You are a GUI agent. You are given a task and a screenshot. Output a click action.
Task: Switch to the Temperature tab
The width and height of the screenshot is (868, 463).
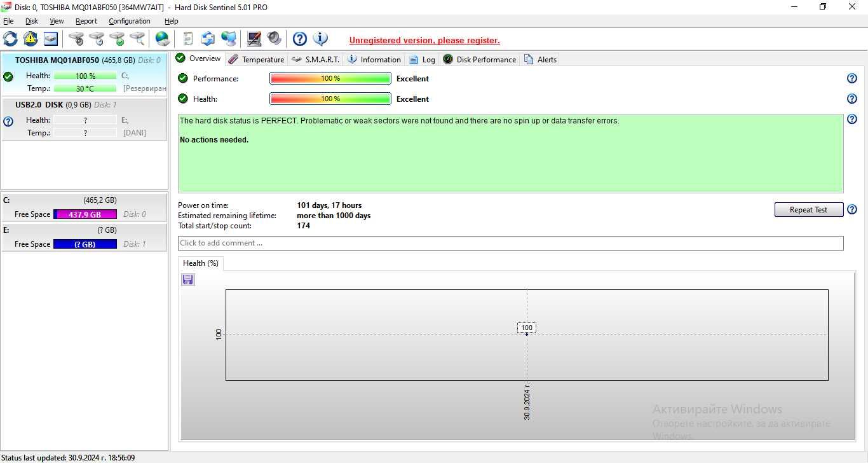tap(256, 59)
